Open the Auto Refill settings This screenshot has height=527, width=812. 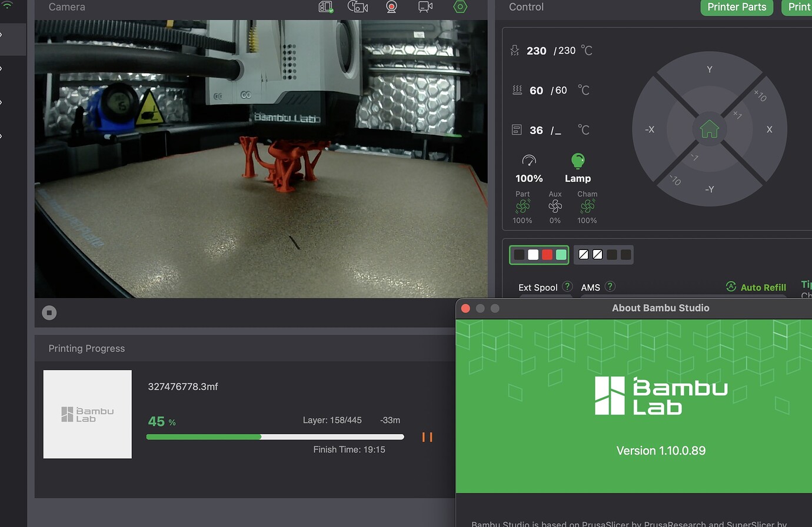pos(756,287)
